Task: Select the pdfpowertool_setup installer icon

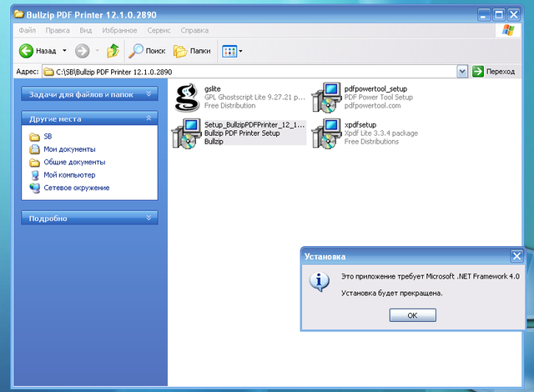Action: (327, 98)
